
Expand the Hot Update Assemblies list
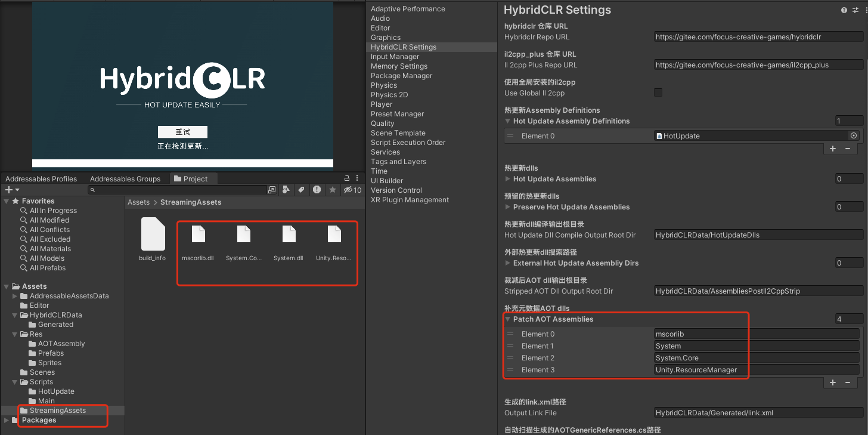pos(508,179)
